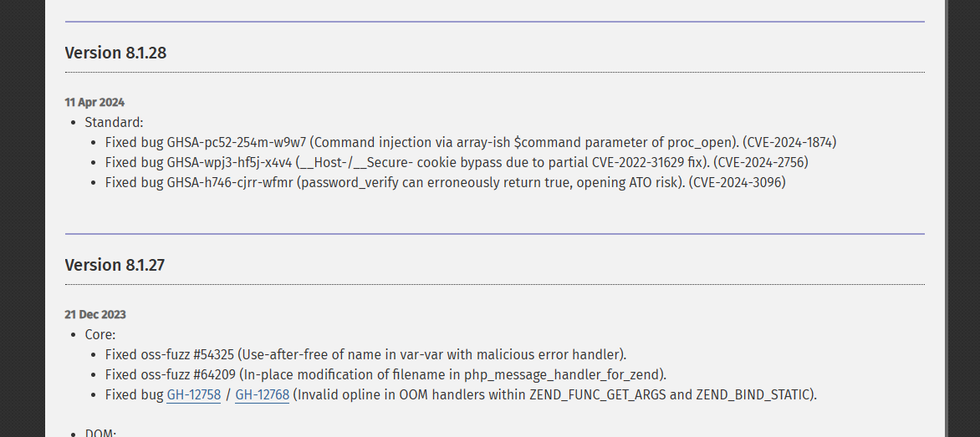Viewport: 980px width, 437px height.
Task: Click the CVE-2024-1874 identifier
Action: pyautogui.click(x=789, y=142)
